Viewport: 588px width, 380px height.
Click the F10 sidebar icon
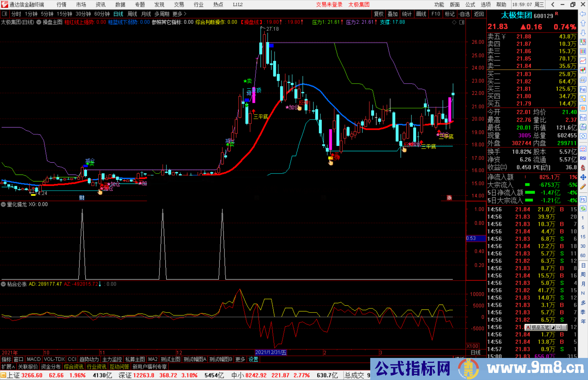tap(583, 89)
